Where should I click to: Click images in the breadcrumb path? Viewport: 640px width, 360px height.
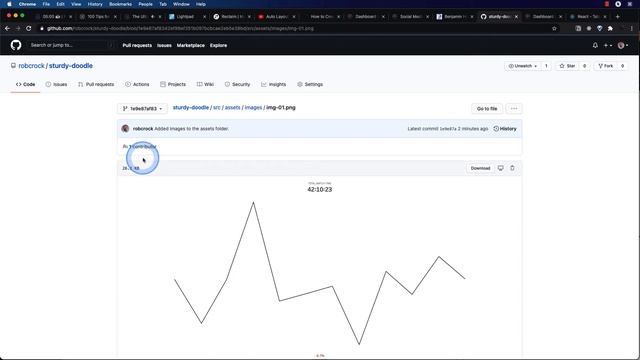pos(253,107)
